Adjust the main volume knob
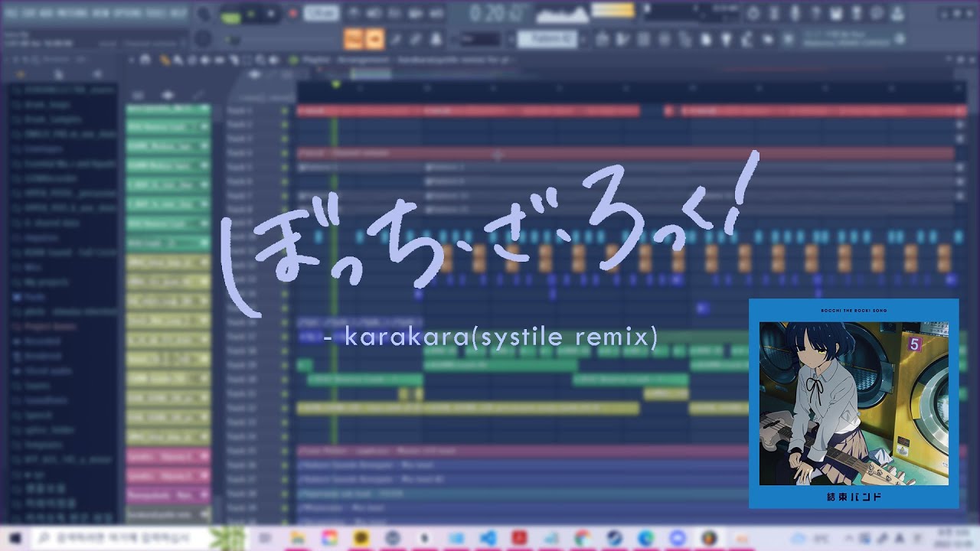Image resolution: width=980 pixels, height=551 pixels. 204,14
